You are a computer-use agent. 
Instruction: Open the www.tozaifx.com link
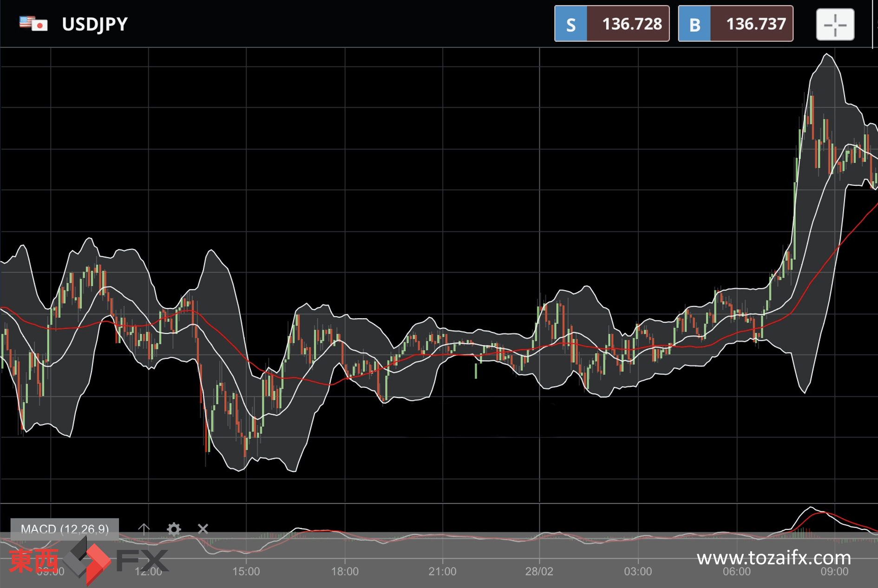773,558
